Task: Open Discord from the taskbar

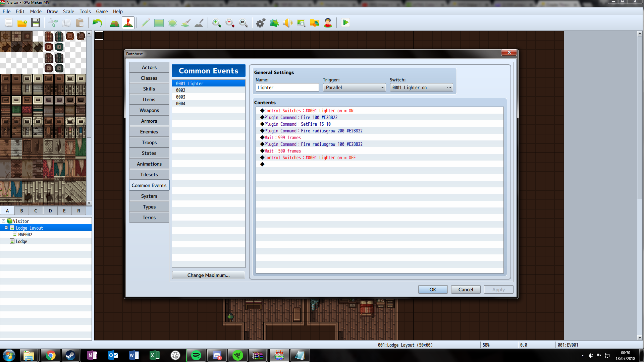Action: click(x=217, y=355)
